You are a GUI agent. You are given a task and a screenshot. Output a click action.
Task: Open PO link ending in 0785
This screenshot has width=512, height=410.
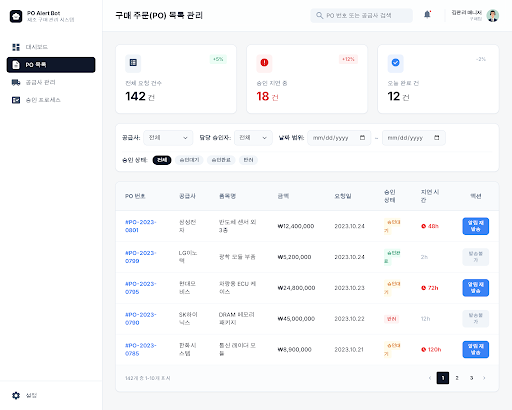140,350
